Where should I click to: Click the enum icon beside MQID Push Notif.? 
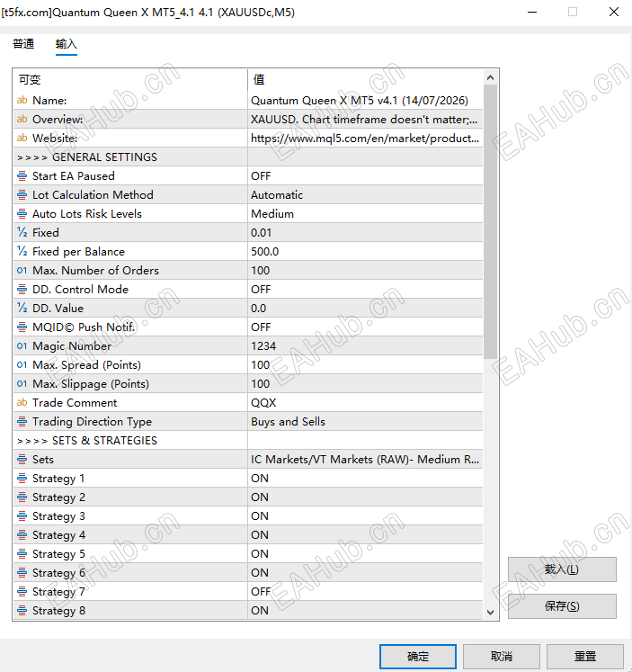[22, 327]
